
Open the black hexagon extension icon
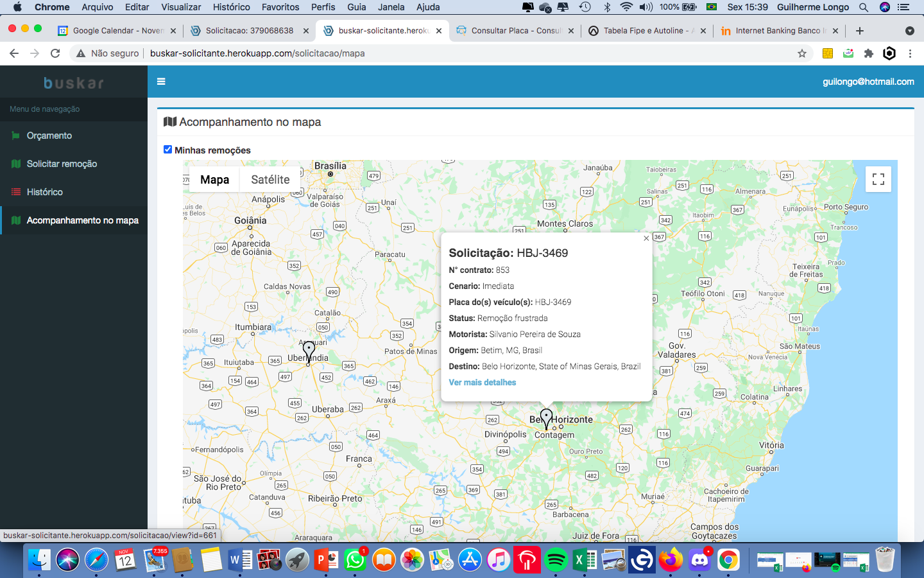[x=889, y=53]
